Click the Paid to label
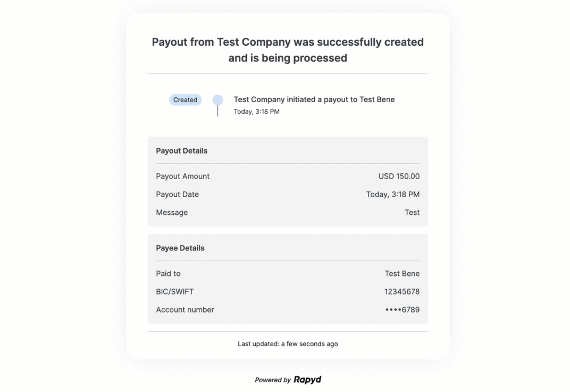 168,274
